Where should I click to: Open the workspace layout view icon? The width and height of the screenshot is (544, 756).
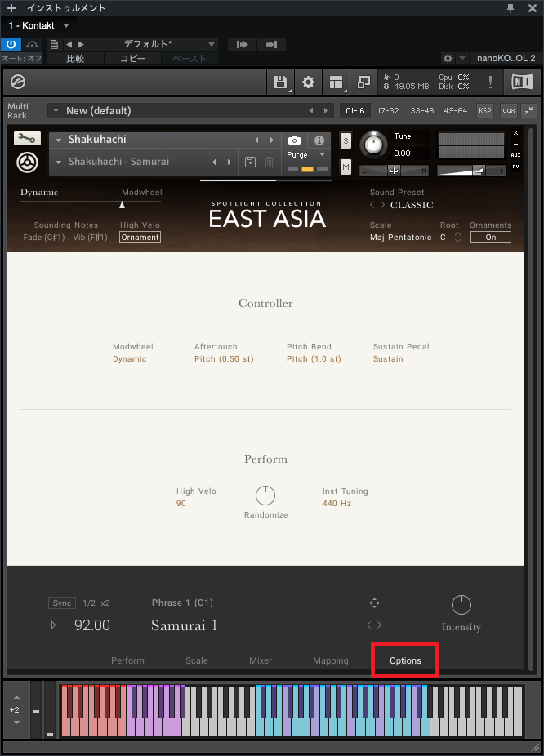pos(337,82)
